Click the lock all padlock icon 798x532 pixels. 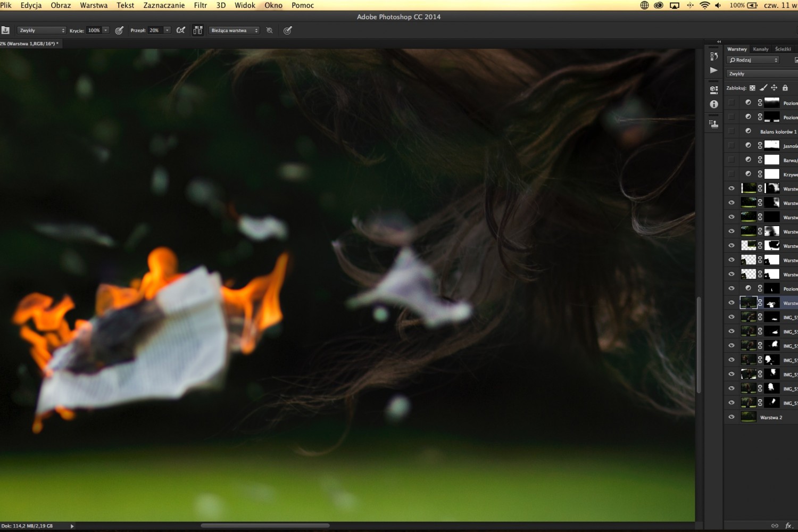pos(785,88)
